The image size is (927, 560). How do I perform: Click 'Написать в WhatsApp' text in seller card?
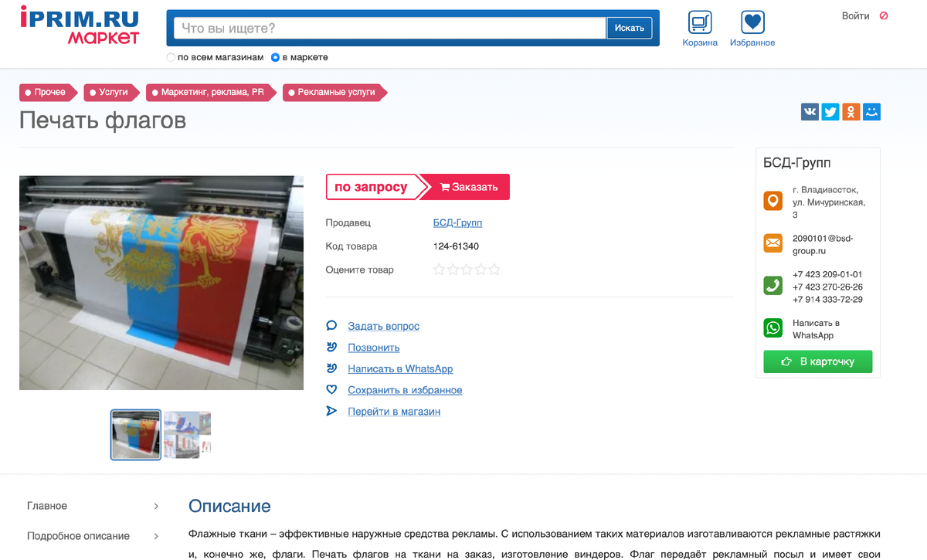(x=816, y=329)
